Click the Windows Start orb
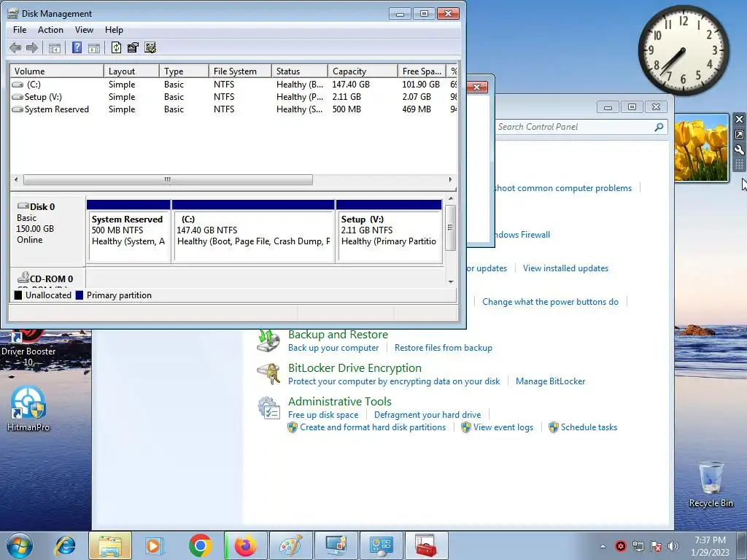Image resolution: width=747 pixels, height=560 pixels. coord(20,545)
